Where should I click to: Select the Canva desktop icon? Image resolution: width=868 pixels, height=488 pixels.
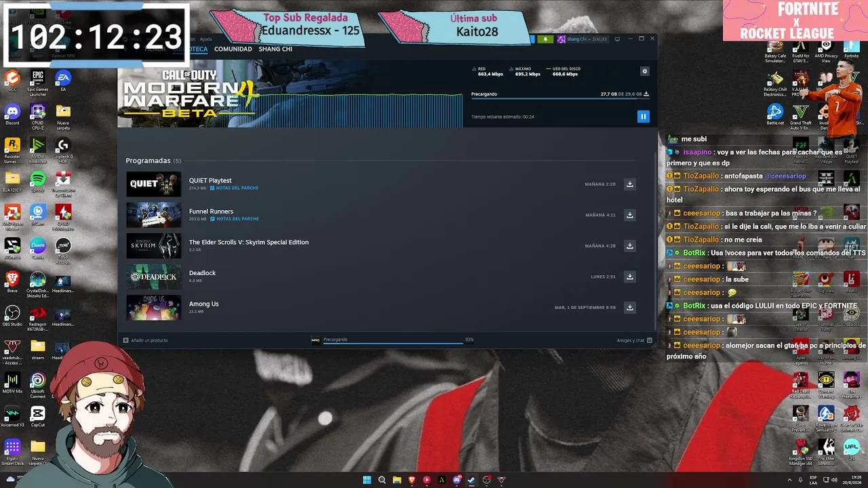tap(38, 249)
